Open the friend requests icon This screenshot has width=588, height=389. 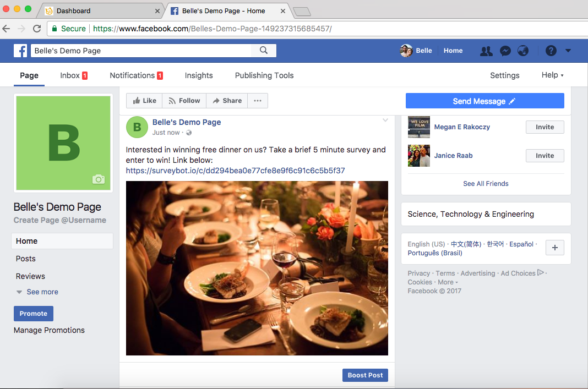pyautogui.click(x=486, y=51)
